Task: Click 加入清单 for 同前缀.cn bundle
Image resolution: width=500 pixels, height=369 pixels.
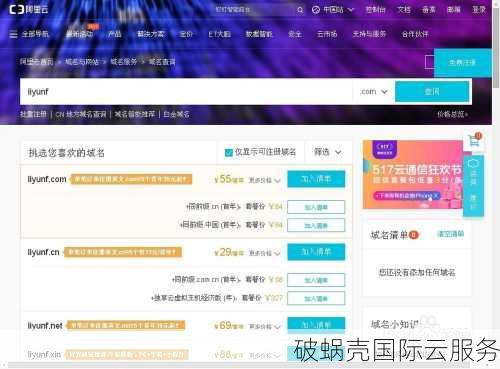Action: click(x=316, y=207)
